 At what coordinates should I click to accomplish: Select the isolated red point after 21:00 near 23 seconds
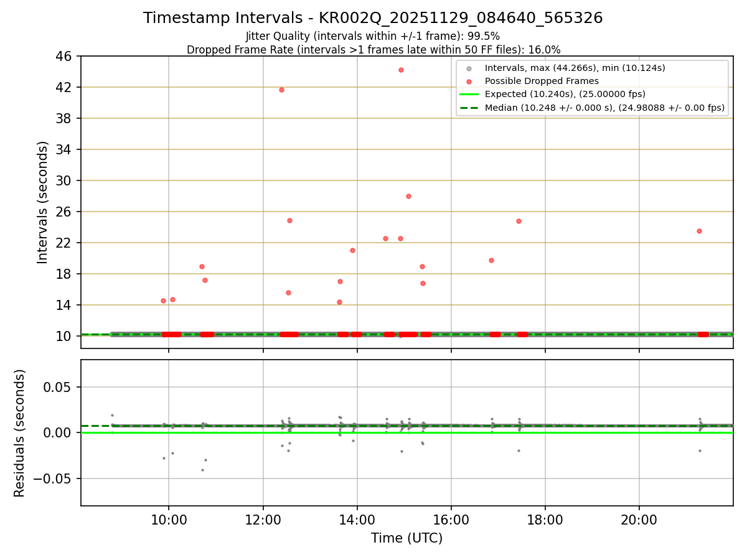pos(699,231)
